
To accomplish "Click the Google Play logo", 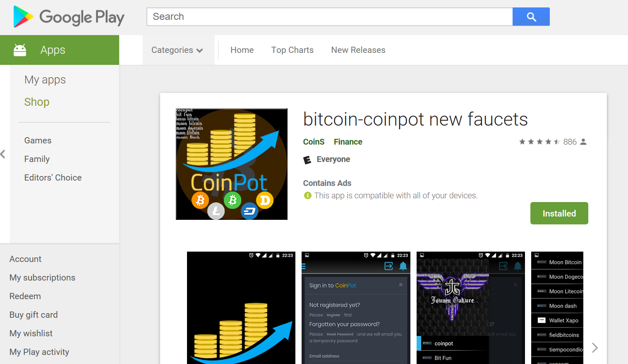I will (69, 17).
